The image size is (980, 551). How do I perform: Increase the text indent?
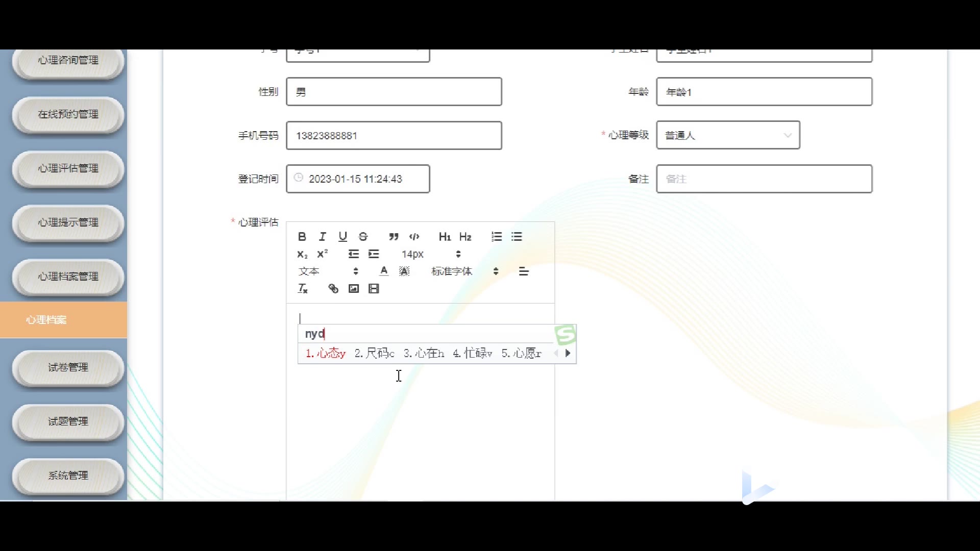[x=374, y=254]
